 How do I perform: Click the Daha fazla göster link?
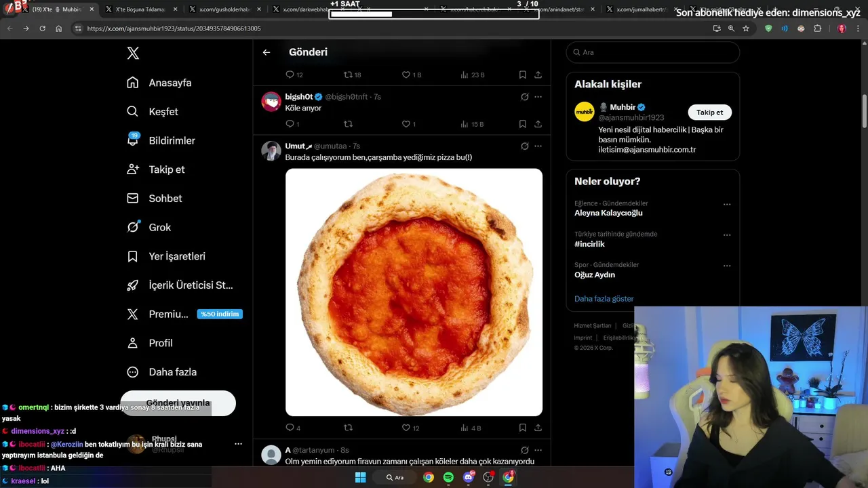[604, 299]
